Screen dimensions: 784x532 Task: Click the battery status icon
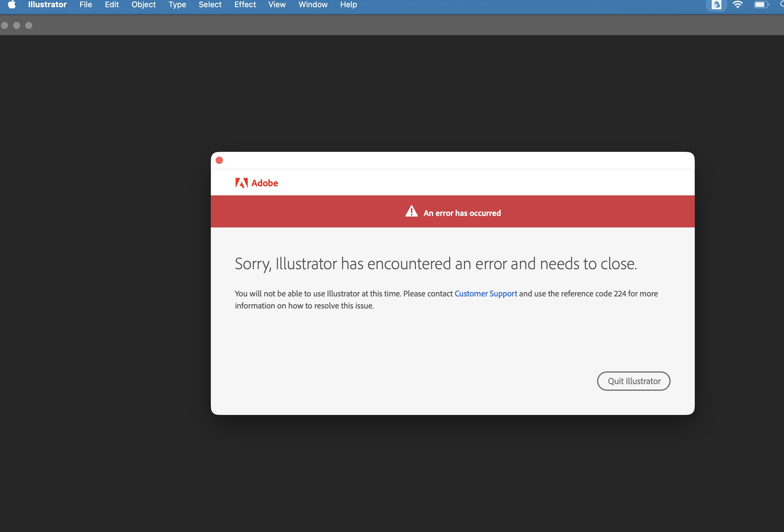(761, 5)
